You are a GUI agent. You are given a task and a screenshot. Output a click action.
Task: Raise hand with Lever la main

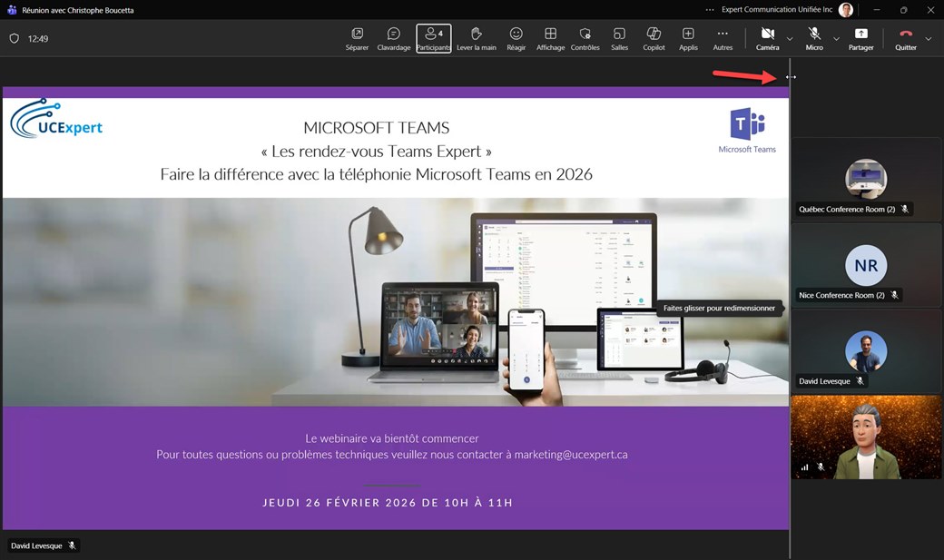476,38
